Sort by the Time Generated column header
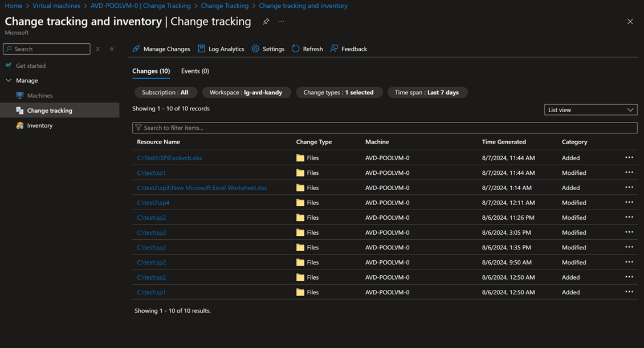644x348 pixels. (x=504, y=142)
